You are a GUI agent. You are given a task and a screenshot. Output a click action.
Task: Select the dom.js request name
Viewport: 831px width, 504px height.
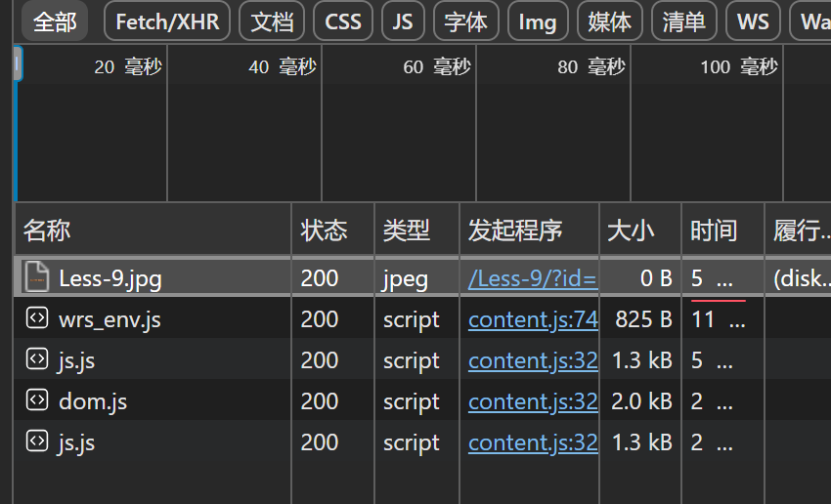tap(93, 401)
